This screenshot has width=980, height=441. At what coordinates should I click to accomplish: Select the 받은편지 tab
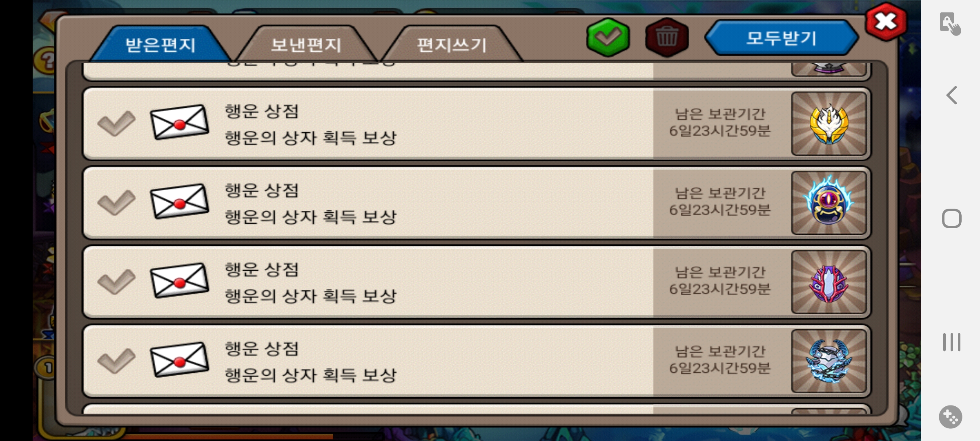(160, 44)
